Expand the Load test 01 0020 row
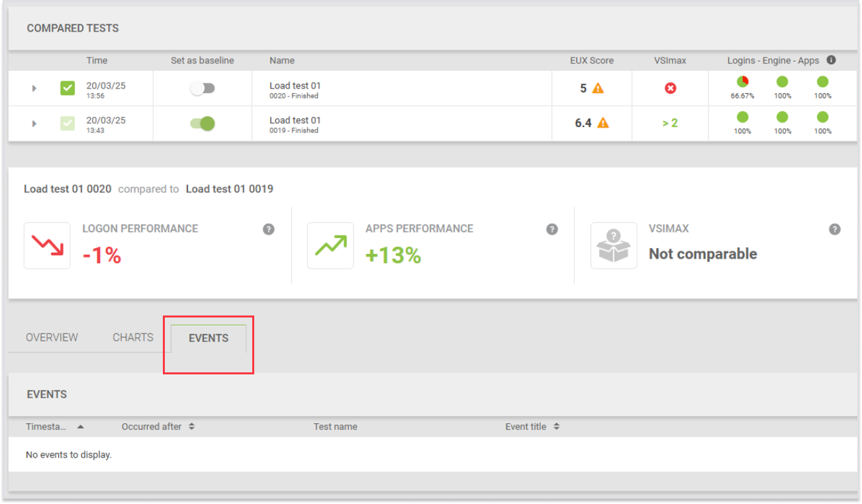The width and height of the screenshot is (862, 504). pyautogui.click(x=34, y=88)
